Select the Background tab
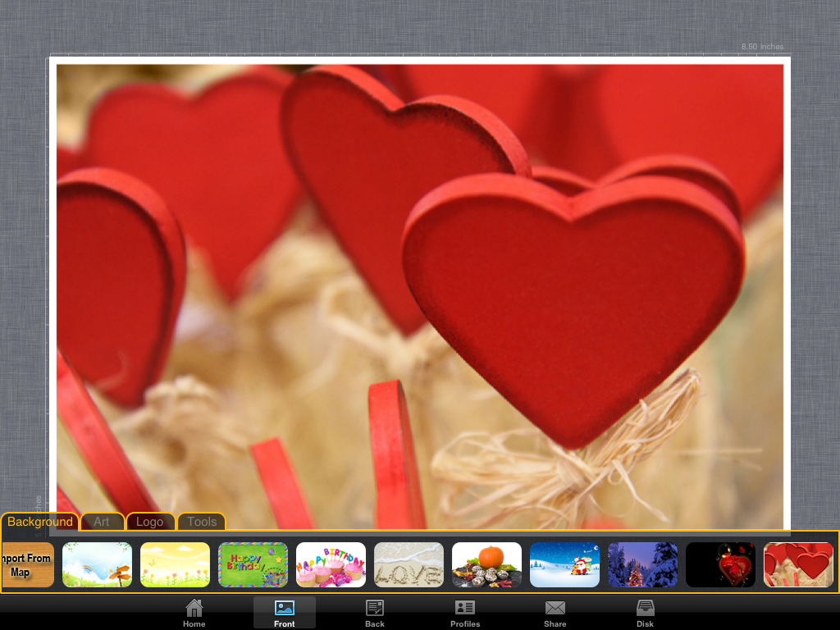The height and width of the screenshot is (630, 840). pyautogui.click(x=40, y=522)
